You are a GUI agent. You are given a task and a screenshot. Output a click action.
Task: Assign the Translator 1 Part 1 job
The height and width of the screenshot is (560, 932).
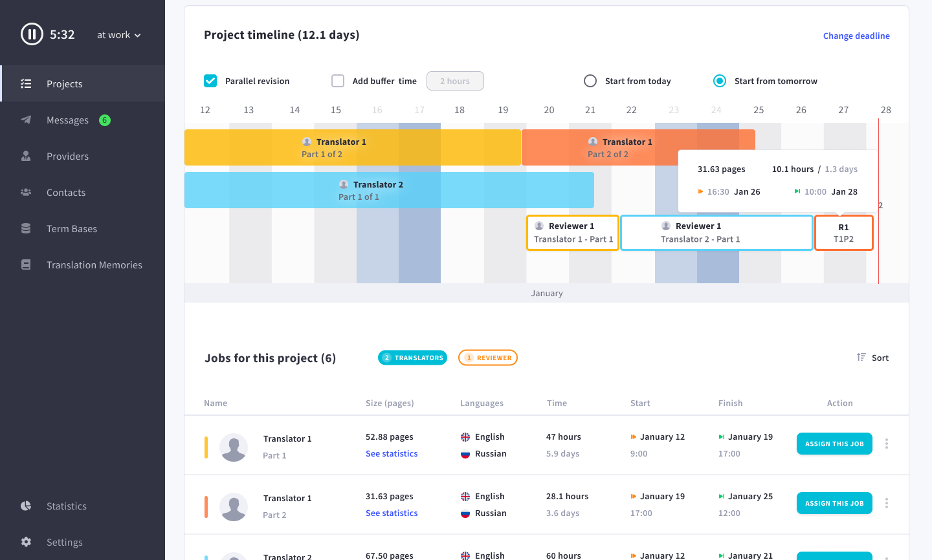pyautogui.click(x=834, y=444)
